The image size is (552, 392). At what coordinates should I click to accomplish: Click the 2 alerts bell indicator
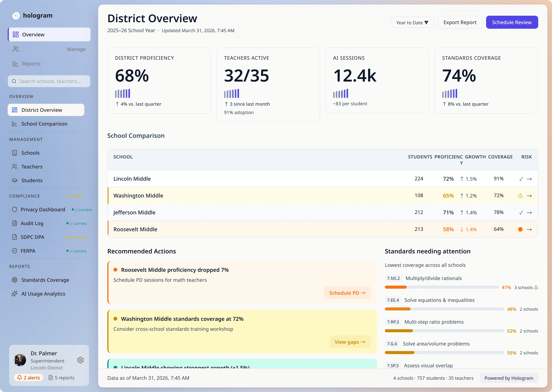click(28, 378)
